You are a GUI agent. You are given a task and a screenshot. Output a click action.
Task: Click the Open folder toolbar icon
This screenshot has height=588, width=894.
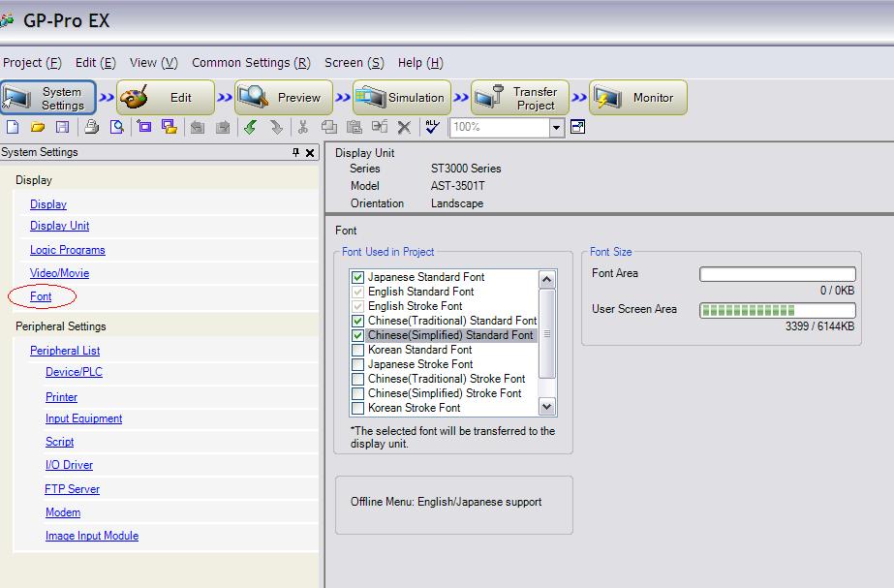[38, 127]
